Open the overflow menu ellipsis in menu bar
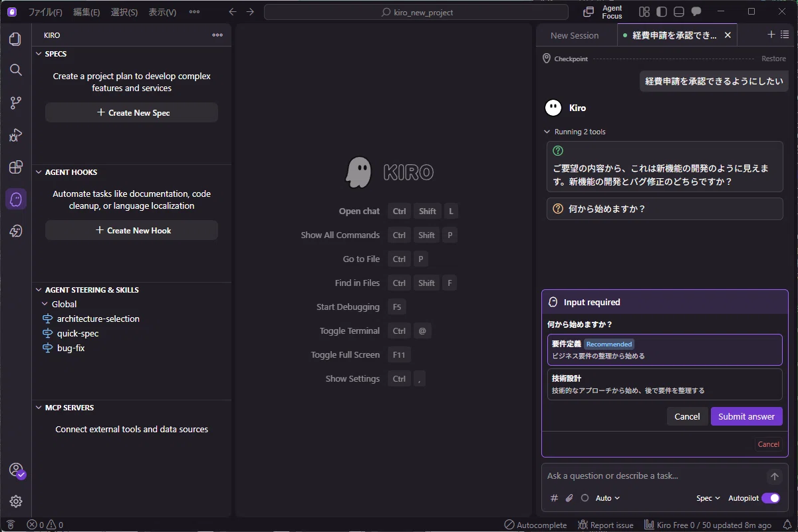798x532 pixels. click(x=194, y=12)
